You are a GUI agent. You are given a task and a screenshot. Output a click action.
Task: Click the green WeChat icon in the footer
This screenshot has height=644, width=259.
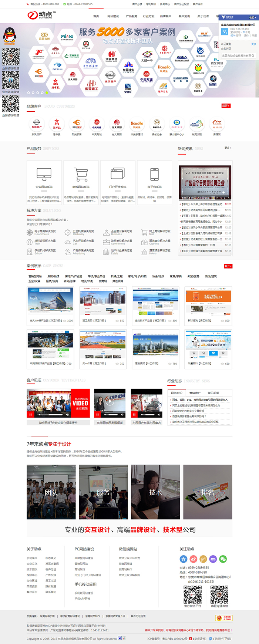click(x=223, y=559)
